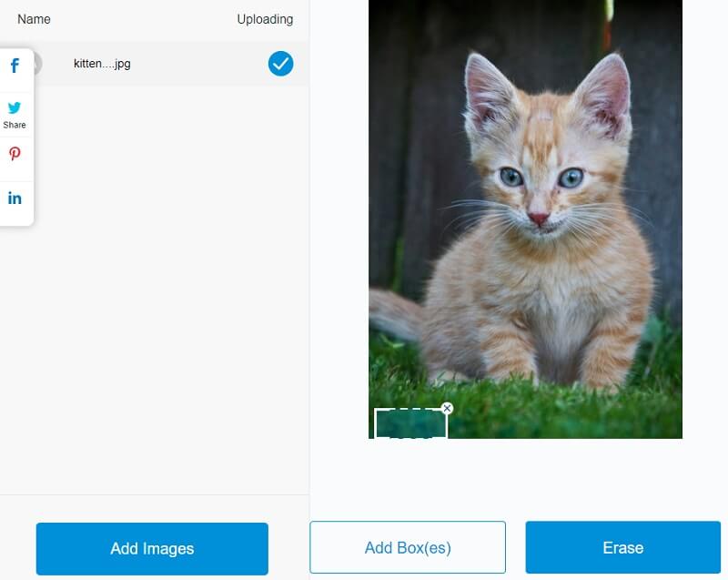This screenshot has height=580, width=728.
Task: Share via the LinkedIn icon
Action: [15, 198]
